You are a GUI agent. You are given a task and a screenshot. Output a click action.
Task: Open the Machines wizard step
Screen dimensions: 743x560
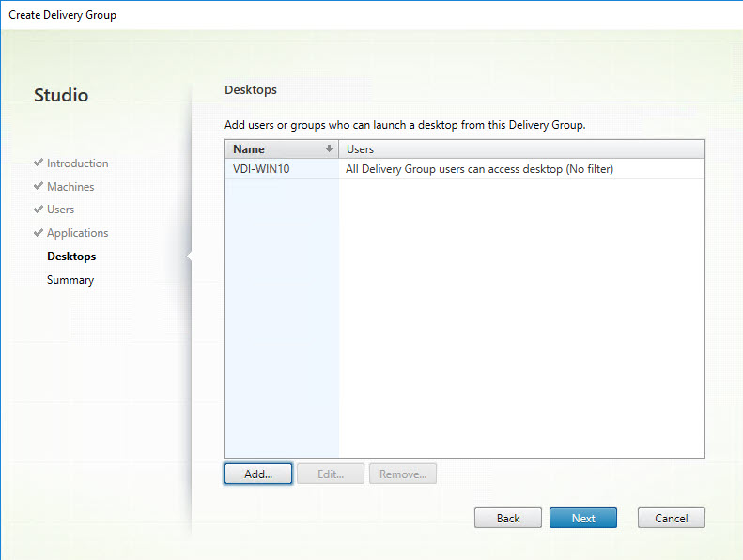[70, 187]
